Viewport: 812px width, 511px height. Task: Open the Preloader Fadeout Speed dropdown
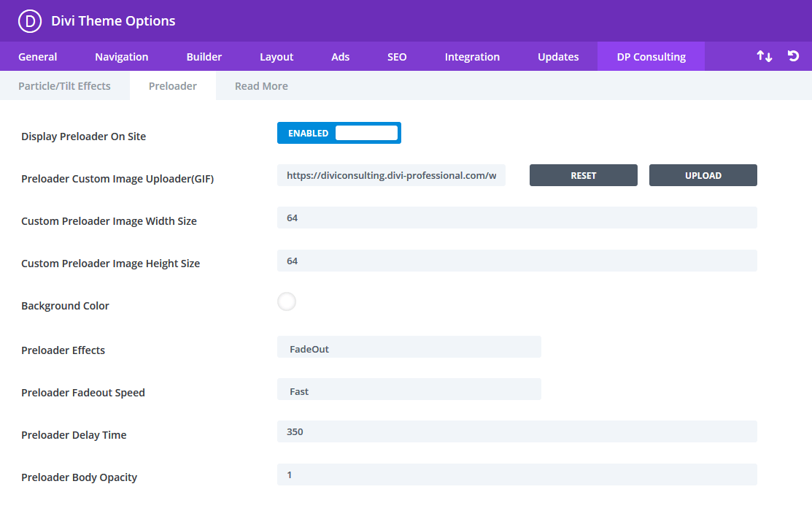pyautogui.click(x=409, y=389)
